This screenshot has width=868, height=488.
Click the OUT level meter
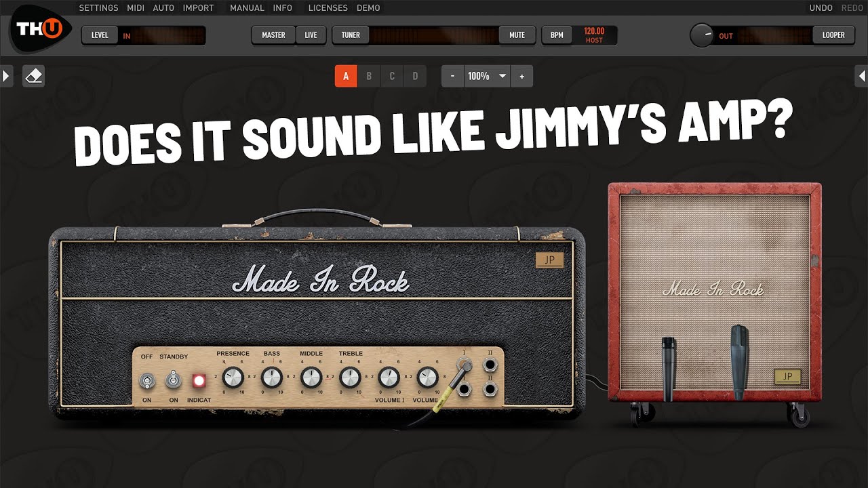coord(764,35)
